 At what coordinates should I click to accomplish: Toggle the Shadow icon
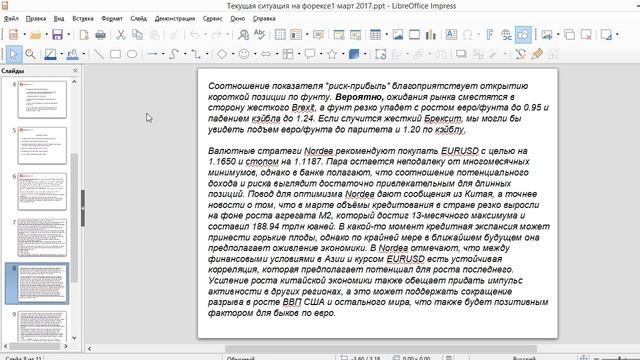[461, 54]
